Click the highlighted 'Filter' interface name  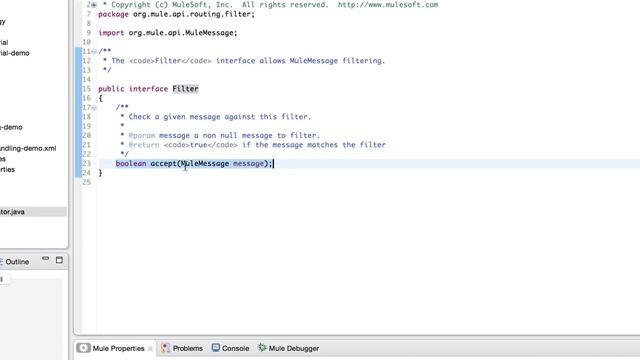pos(185,89)
